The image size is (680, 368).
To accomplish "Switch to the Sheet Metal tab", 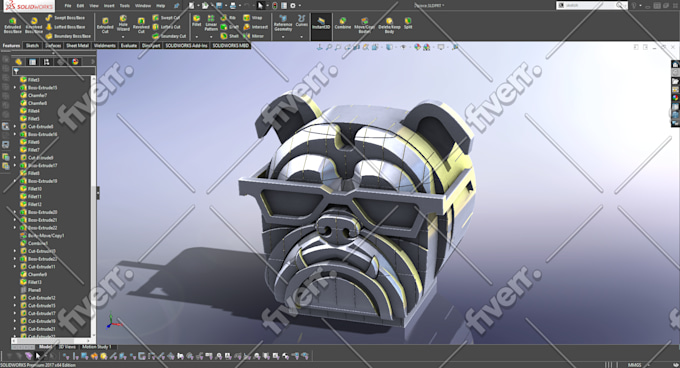I will click(78, 46).
